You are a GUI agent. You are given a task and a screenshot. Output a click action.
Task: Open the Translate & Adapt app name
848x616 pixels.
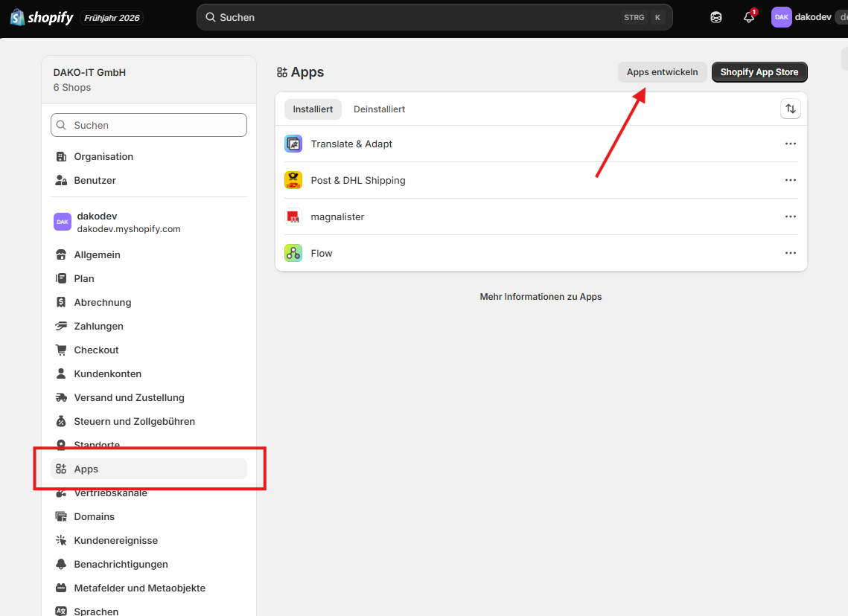[351, 144]
